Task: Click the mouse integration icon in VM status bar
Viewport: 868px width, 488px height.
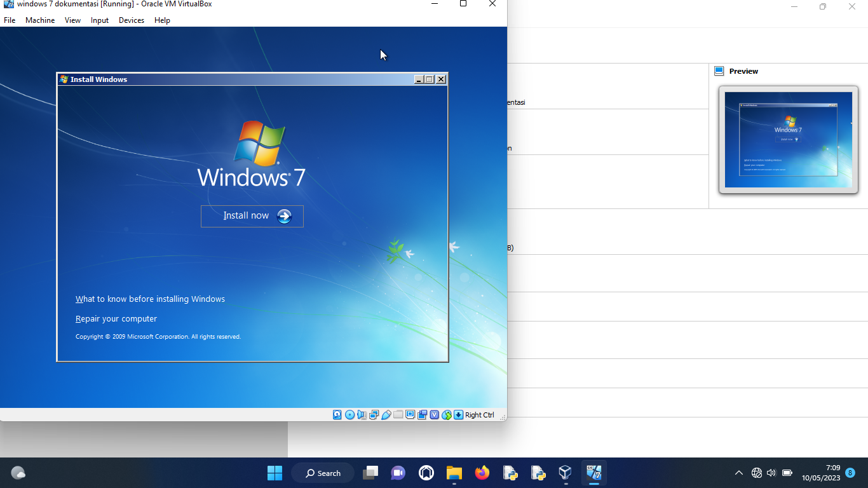Action: coord(447,415)
